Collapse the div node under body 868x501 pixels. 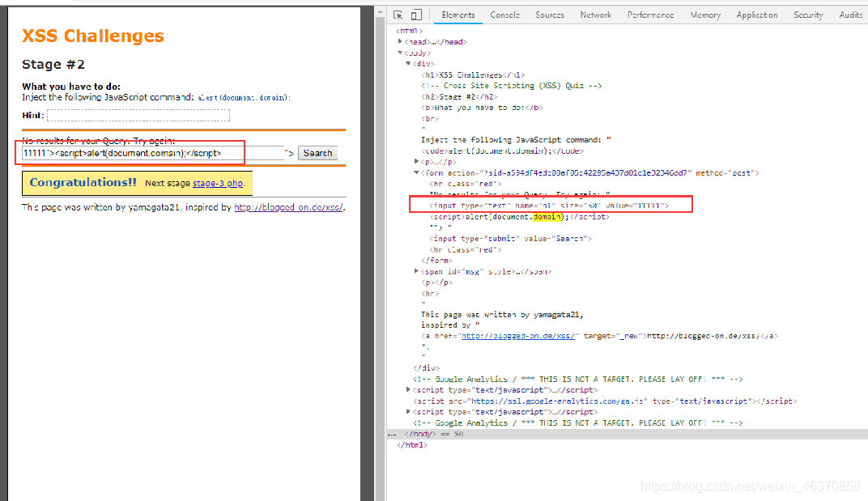(408, 64)
